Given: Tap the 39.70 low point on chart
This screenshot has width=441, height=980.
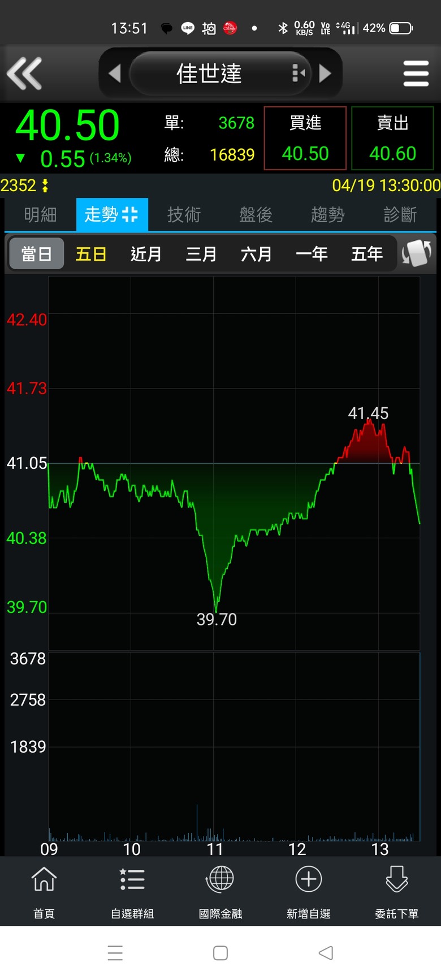Looking at the screenshot, I should (217, 619).
